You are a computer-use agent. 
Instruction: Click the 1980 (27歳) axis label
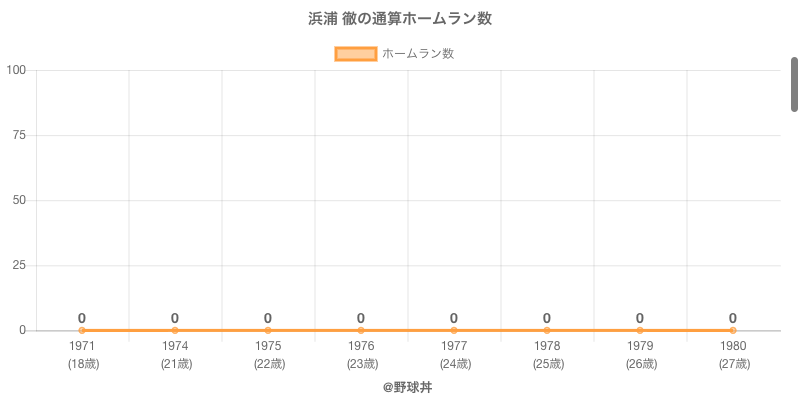(x=733, y=355)
